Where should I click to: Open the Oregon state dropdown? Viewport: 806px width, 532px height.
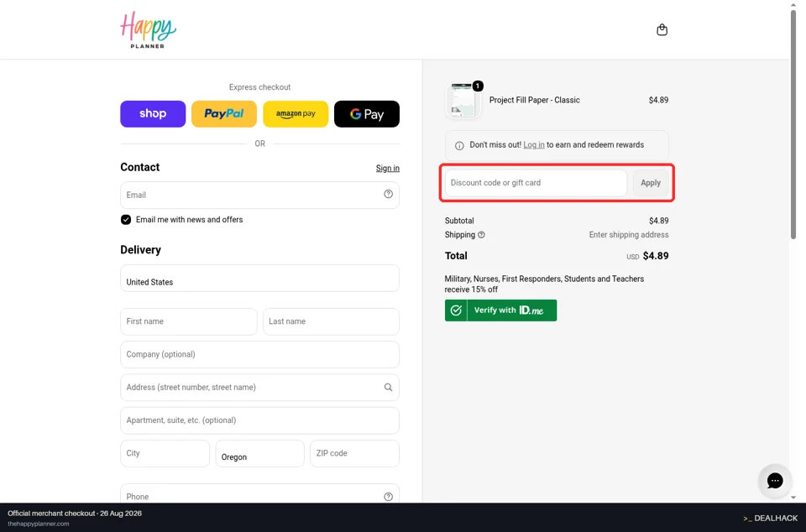[259, 453]
